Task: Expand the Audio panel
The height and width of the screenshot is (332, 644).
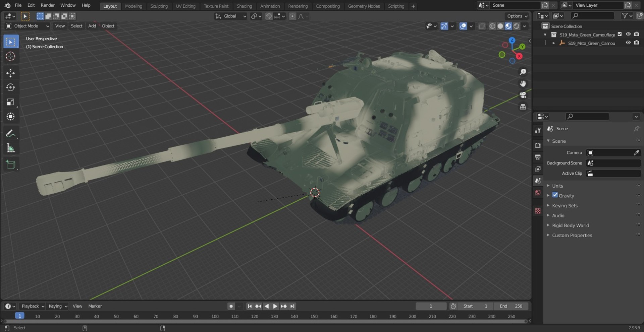Action: [x=558, y=215]
